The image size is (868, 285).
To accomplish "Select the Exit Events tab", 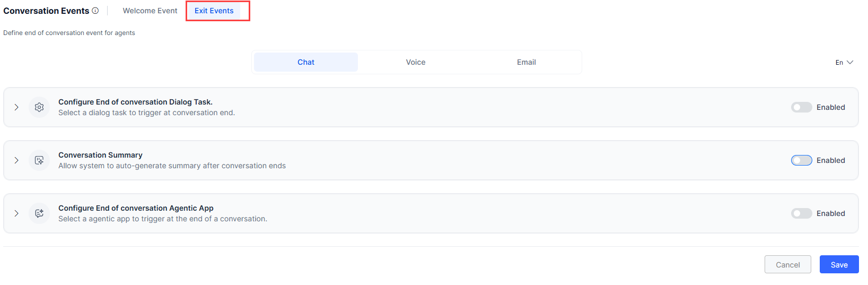I will pyautogui.click(x=214, y=11).
